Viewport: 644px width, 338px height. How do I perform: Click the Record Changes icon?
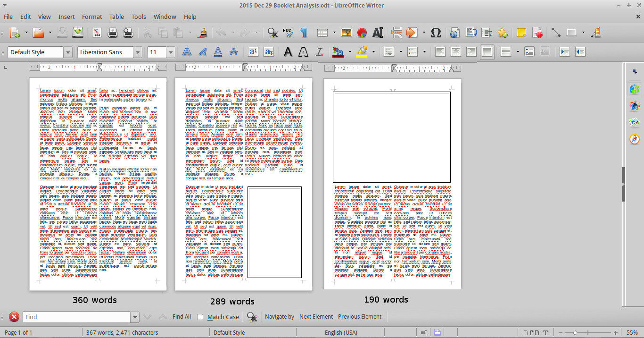(537, 33)
